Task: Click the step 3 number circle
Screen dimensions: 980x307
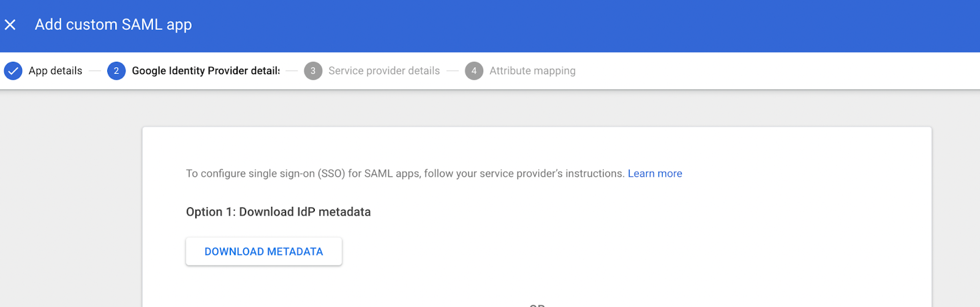Action: pyautogui.click(x=313, y=71)
